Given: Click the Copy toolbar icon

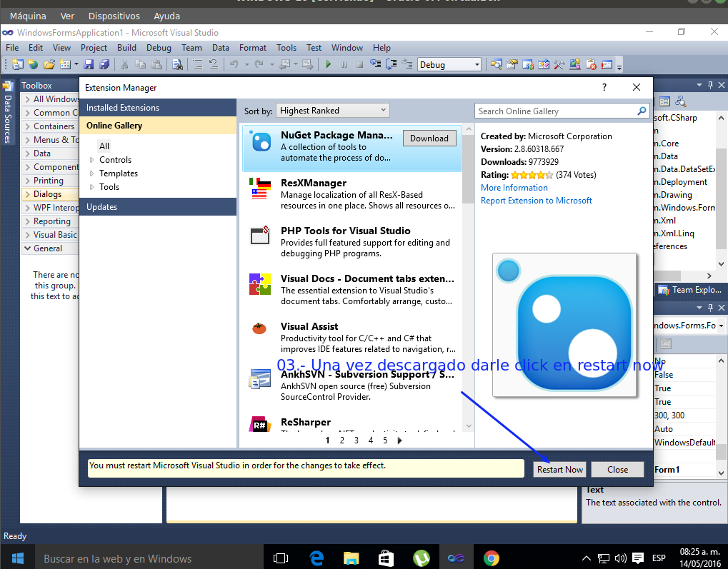Looking at the screenshot, I should tap(140, 64).
